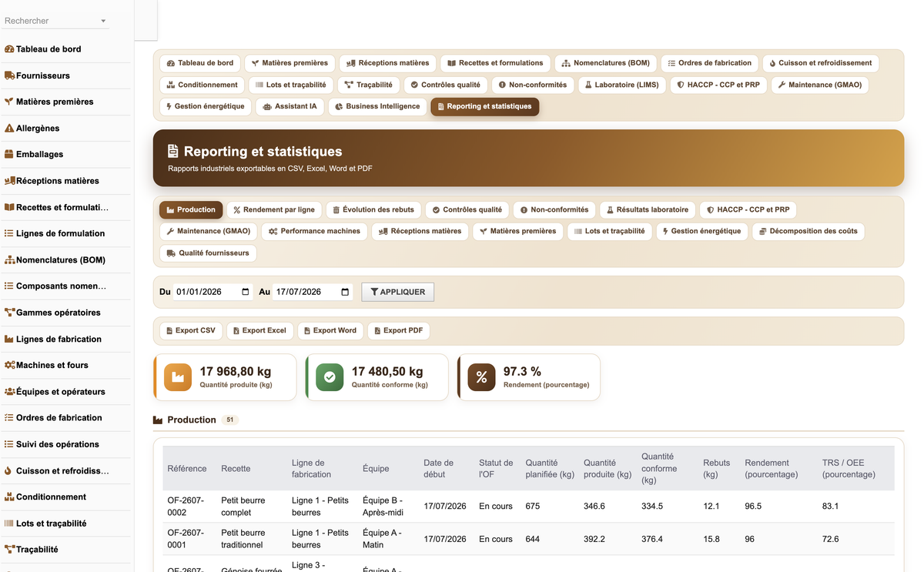Click reference OF-2607-0002 in the table

coord(186,507)
